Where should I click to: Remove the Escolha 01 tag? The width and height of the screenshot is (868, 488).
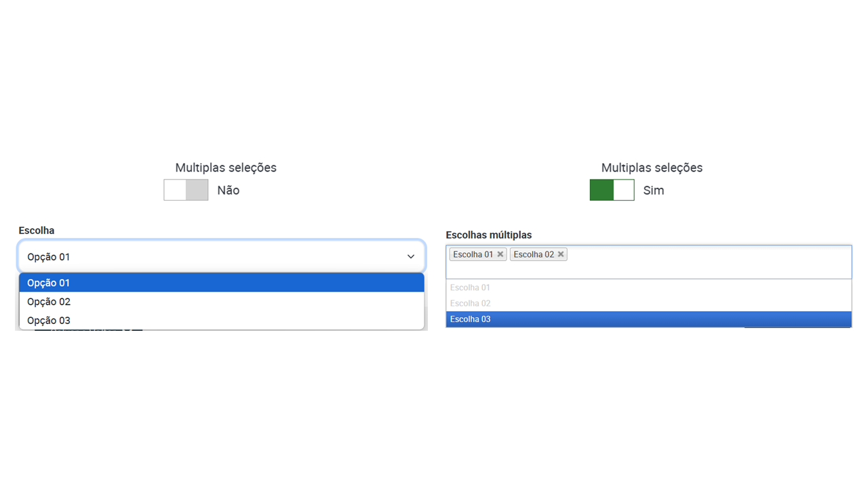500,254
